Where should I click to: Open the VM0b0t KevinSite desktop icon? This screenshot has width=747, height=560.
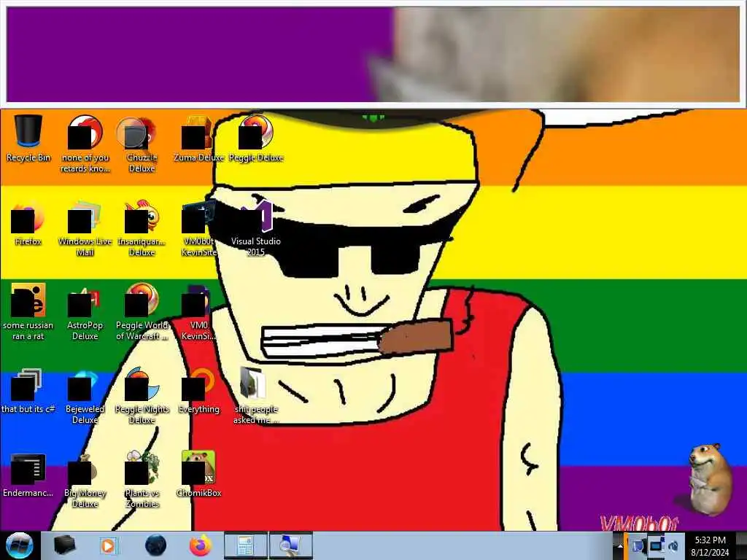(x=198, y=228)
